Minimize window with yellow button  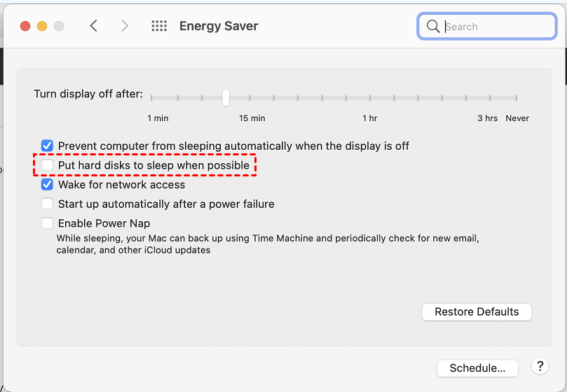click(x=42, y=26)
